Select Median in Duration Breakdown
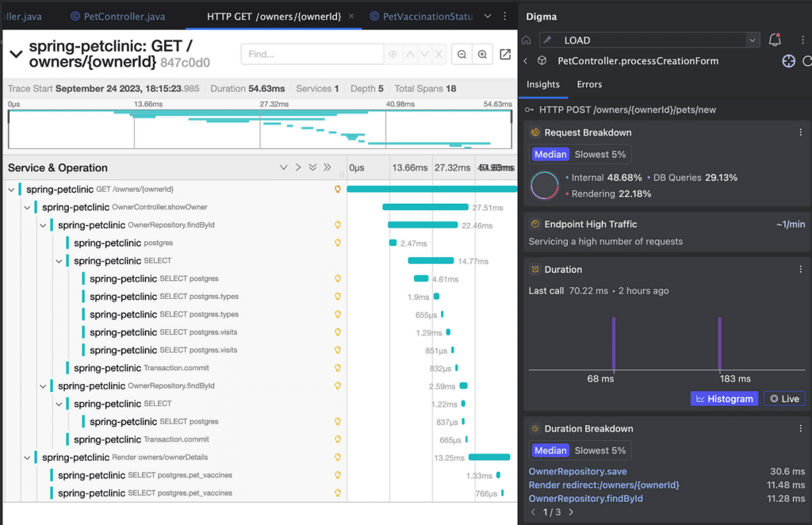This screenshot has width=812, height=525. (x=550, y=450)
